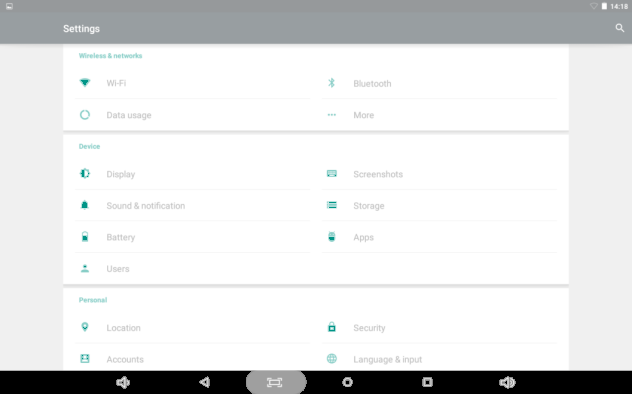Go back with the triangle button
This screenshot has height=394, width=632.
coord(205,382)
